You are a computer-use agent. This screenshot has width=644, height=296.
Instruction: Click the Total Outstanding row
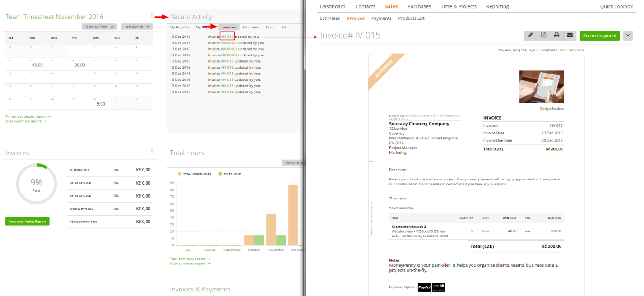pos(111,222)
